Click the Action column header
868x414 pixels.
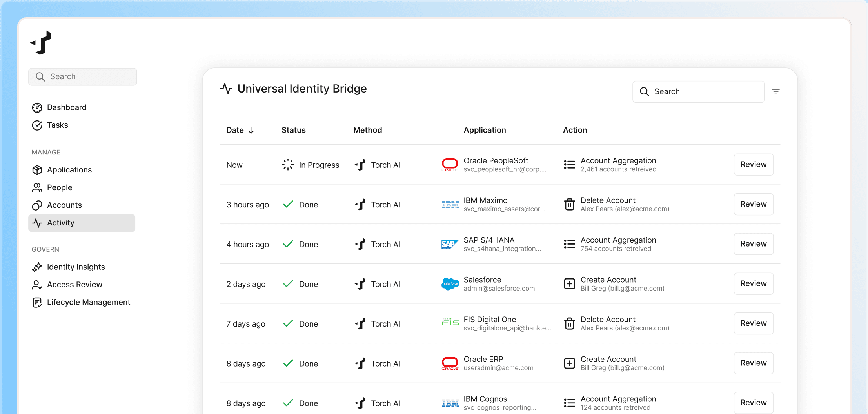click(x=575, y=130)
